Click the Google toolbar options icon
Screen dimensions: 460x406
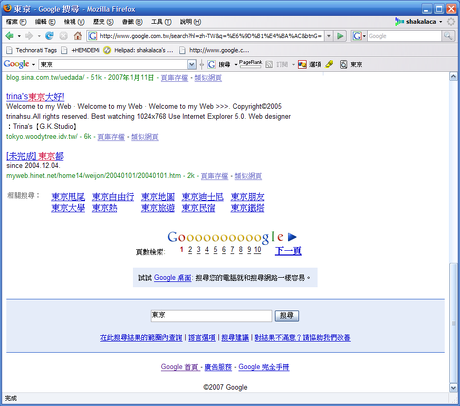302,64
